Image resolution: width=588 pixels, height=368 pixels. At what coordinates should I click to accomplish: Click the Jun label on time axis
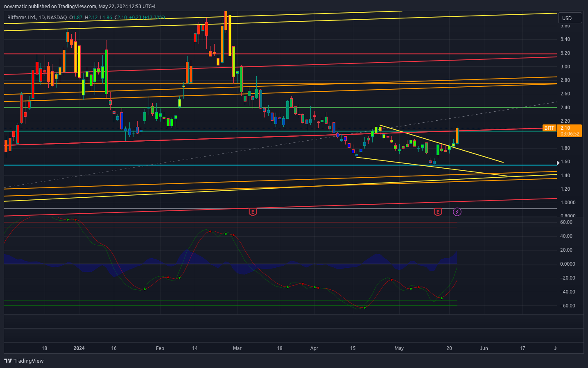[484, 348]
